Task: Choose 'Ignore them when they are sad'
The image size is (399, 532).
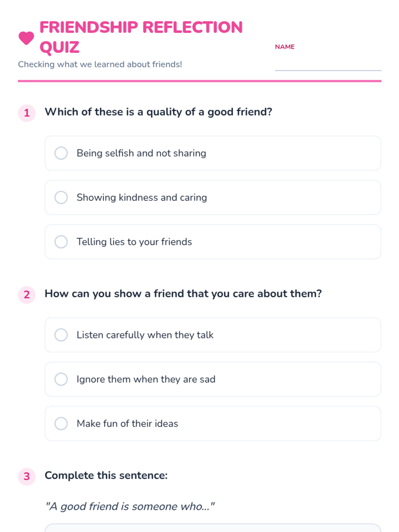Action: point(61,379)
